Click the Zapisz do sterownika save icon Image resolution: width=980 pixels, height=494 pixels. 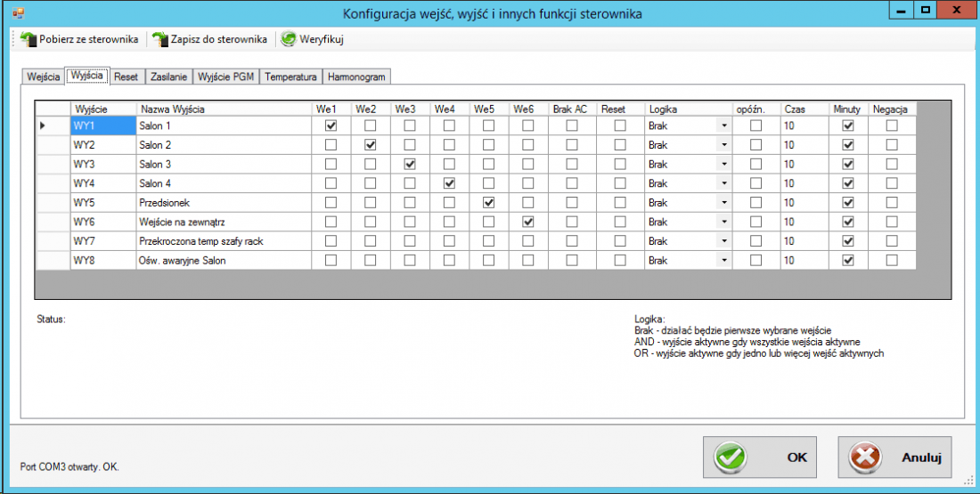160,39
